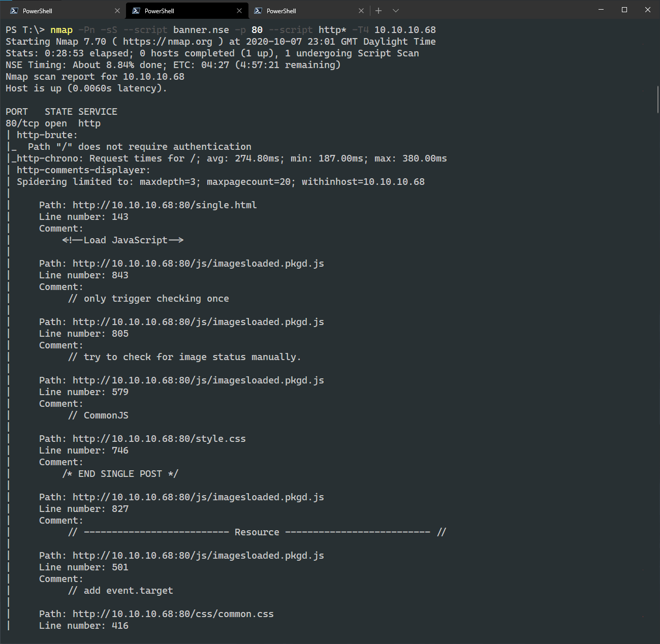Click the '-Pn' option in the command
This screenshot has height=644, width=660.
(x=86, y=30)
